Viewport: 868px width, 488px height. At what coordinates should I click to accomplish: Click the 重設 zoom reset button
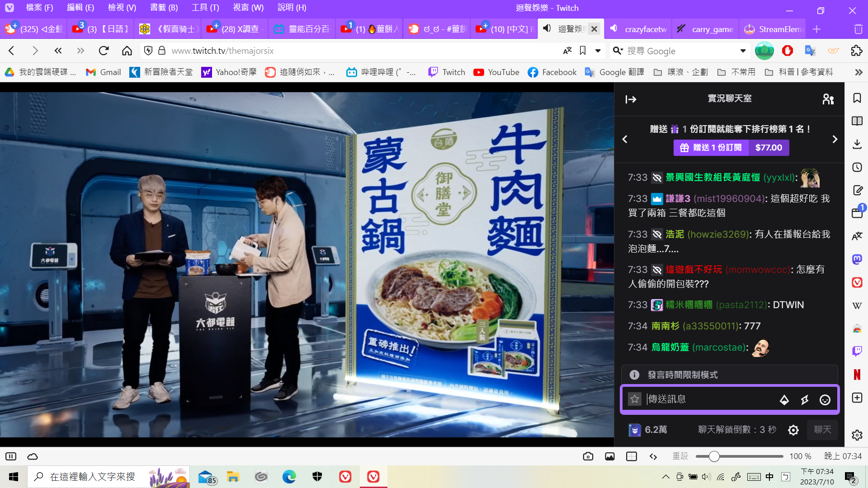pos(680,456)
